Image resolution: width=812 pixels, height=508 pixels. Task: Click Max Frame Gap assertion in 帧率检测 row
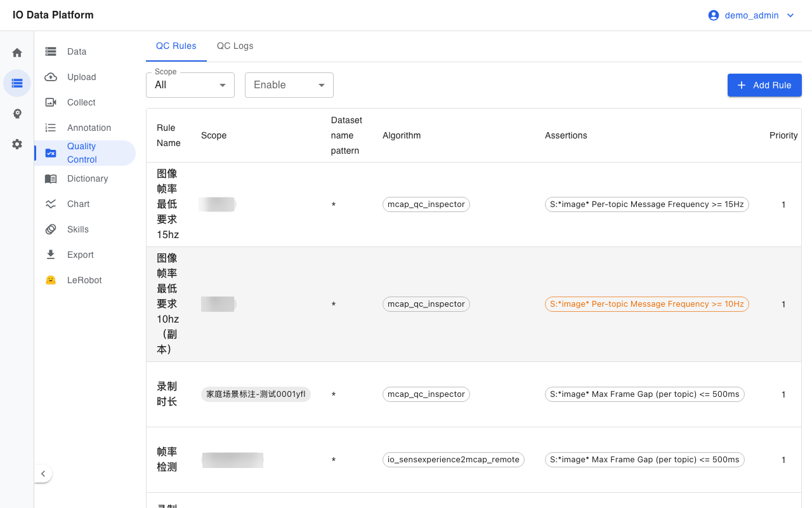(645, 460)
